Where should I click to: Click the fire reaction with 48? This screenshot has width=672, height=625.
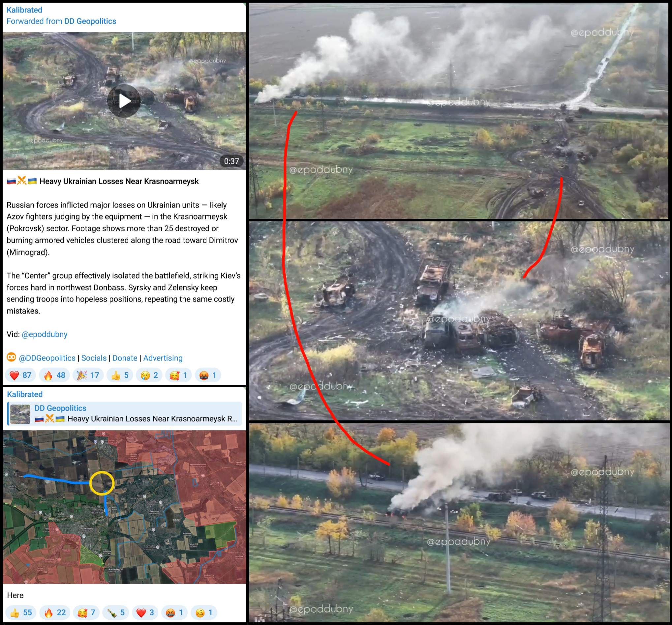(54, 375)
